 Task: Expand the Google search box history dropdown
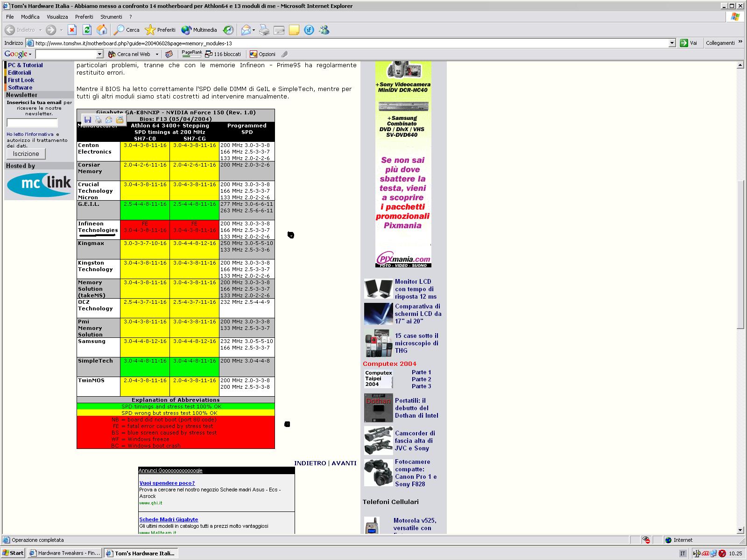click(x=99, y=54)
